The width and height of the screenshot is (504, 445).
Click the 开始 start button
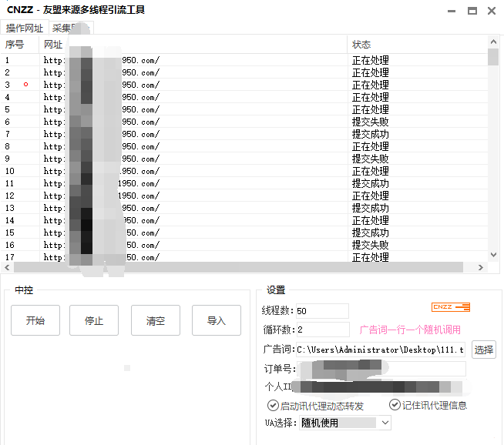(35, 320)
